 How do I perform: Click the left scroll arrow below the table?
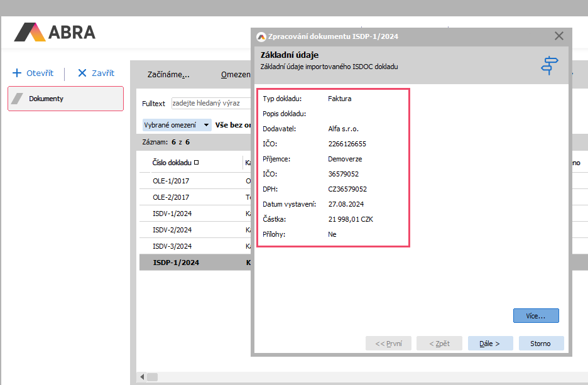coord(142,377)
